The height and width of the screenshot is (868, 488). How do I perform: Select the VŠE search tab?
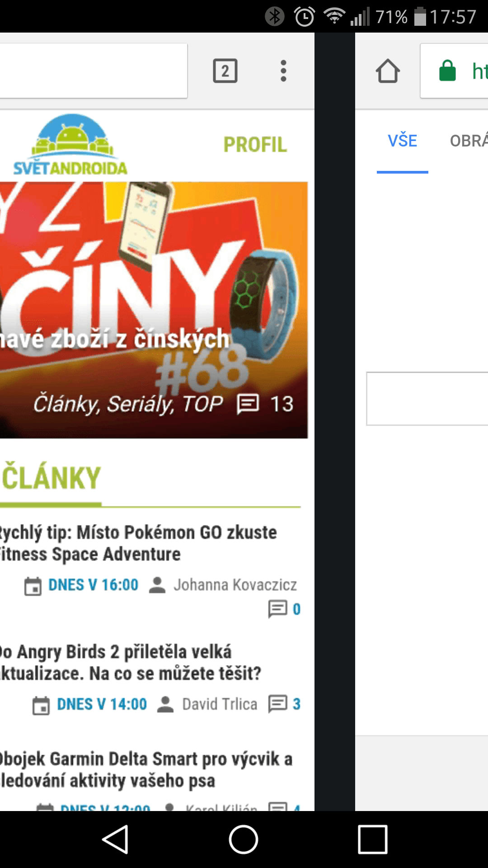point(402,141)
